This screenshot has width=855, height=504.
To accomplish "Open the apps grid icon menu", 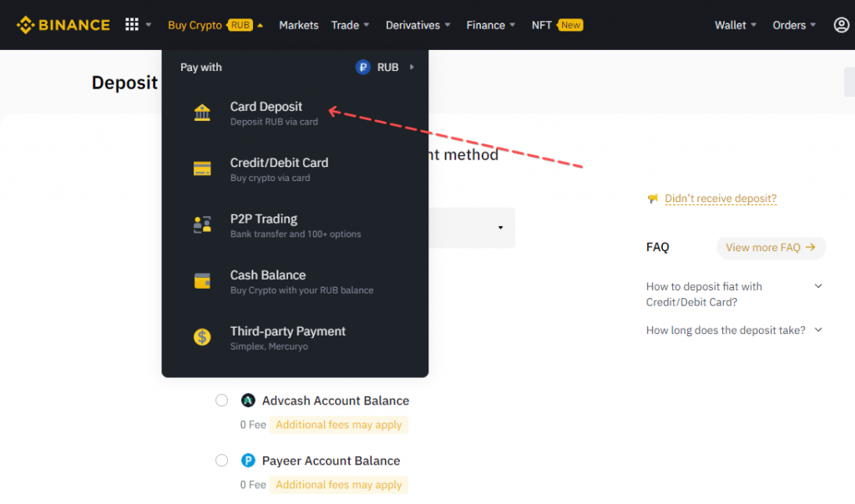I will [x=132, y=25].
